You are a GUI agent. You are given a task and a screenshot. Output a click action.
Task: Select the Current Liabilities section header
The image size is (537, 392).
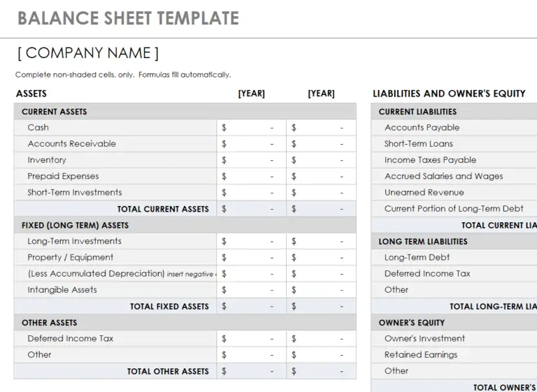point(454,112)
